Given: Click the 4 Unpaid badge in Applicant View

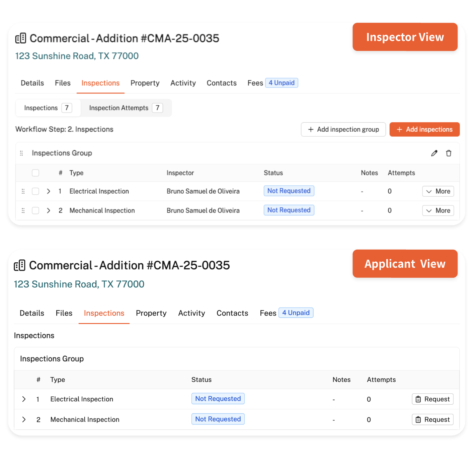Looking at the screenshot, I should (x=296, y=313).
